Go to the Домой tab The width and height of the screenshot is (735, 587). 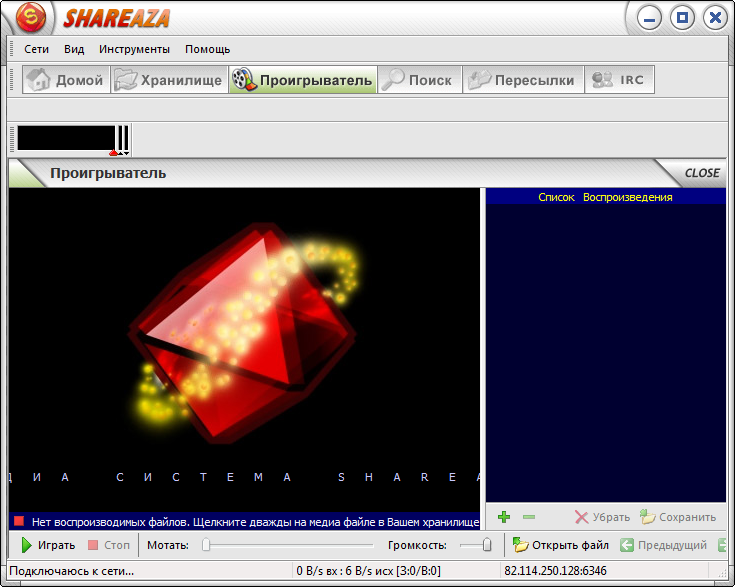pyautogui.click(x=66, y=80)
